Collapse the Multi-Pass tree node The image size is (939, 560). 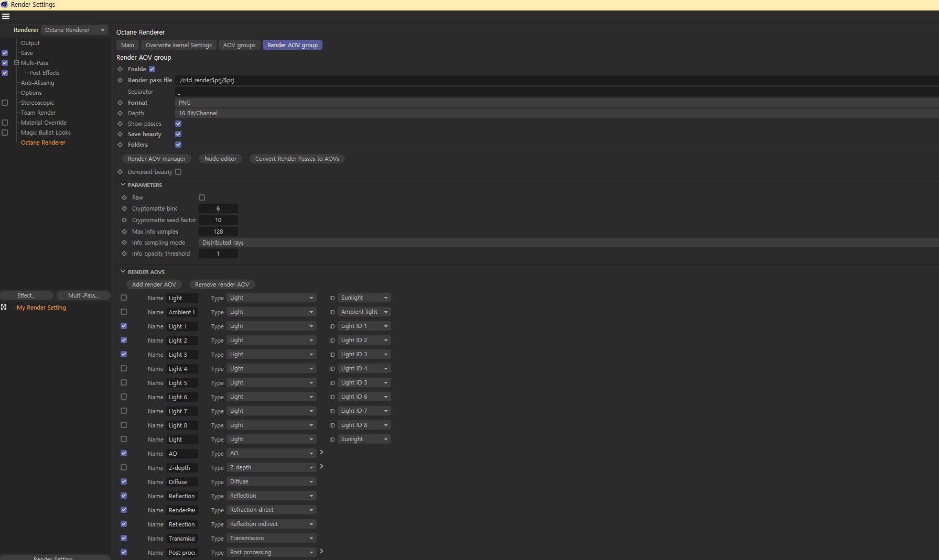click(x=16, y=63)
